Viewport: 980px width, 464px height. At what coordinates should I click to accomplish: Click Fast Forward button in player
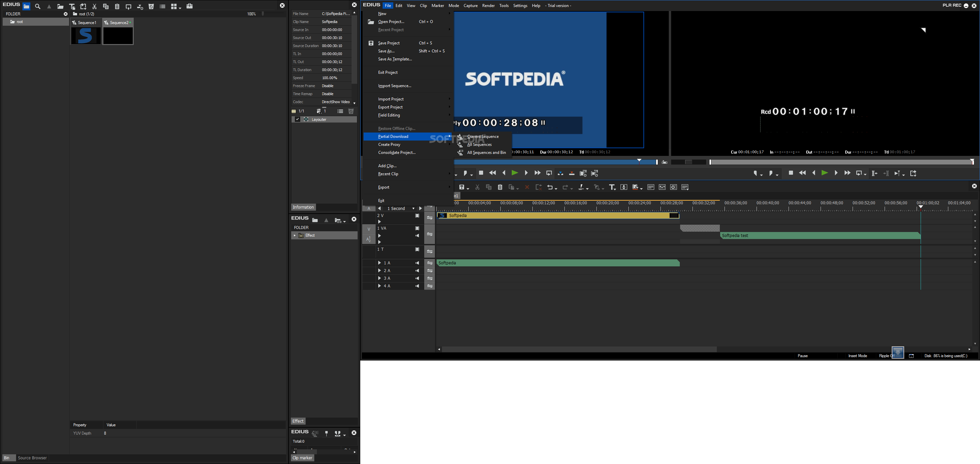pos(537,173)
